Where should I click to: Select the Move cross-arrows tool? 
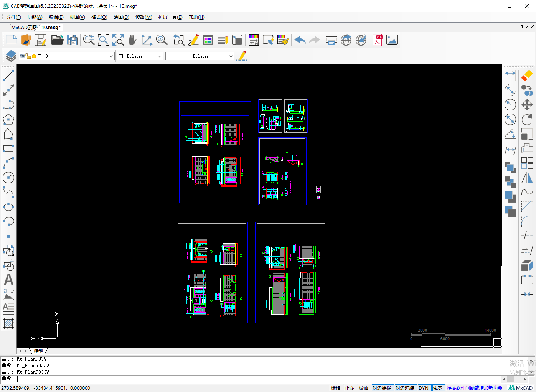(527, 105)
